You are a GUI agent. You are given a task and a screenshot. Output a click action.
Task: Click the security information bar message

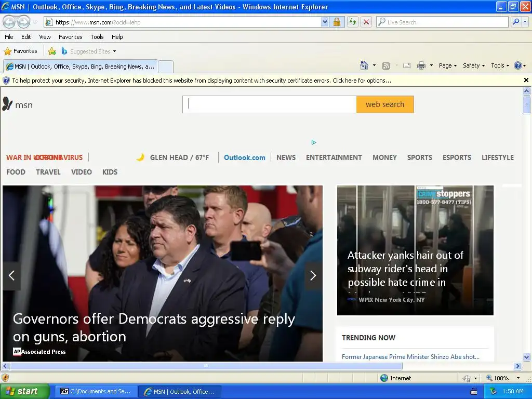pos(202,81)
